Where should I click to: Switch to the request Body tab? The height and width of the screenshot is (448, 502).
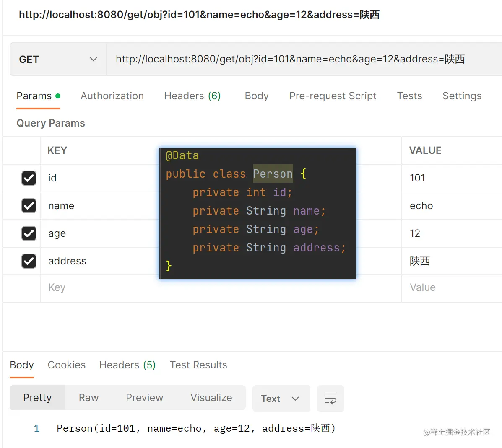click(256, 96)
